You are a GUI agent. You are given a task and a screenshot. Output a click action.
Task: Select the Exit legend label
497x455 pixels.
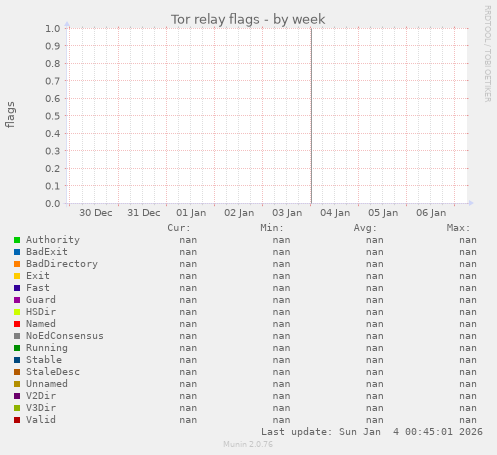[38, 276]
